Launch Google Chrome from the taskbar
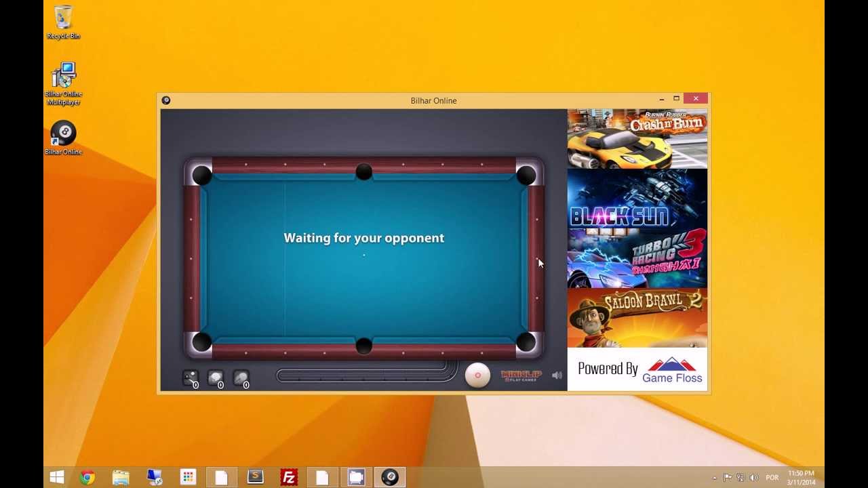The image size is (868, 488). pos(87,477)
